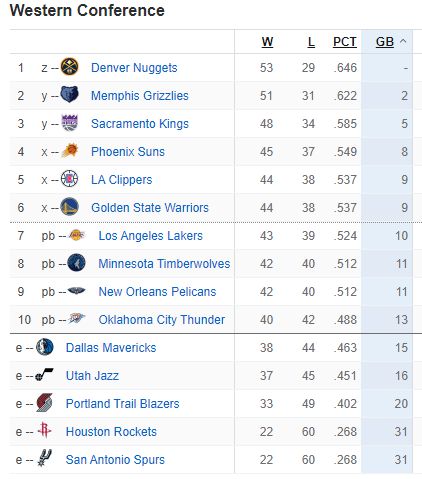Click the Minnesota Timberwolves logo
The width and height of the screenshot is (422, 479).
pos(76,263)
